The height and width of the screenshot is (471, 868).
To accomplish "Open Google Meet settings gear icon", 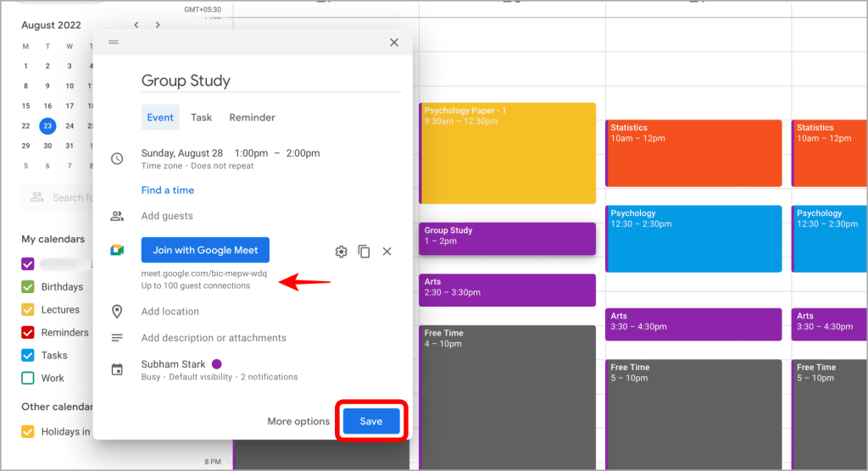I will [x=341, y=252].
